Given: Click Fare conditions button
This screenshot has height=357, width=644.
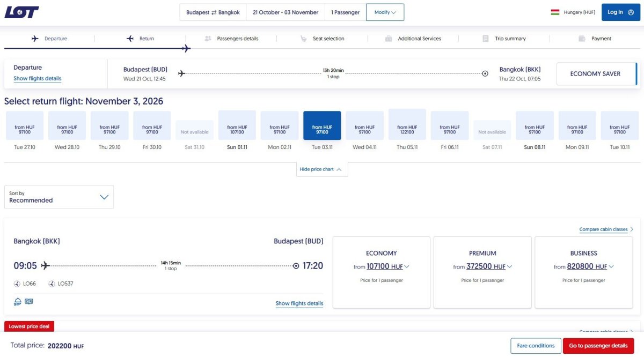Looking at the screenshot, I should tap(536, 346).
